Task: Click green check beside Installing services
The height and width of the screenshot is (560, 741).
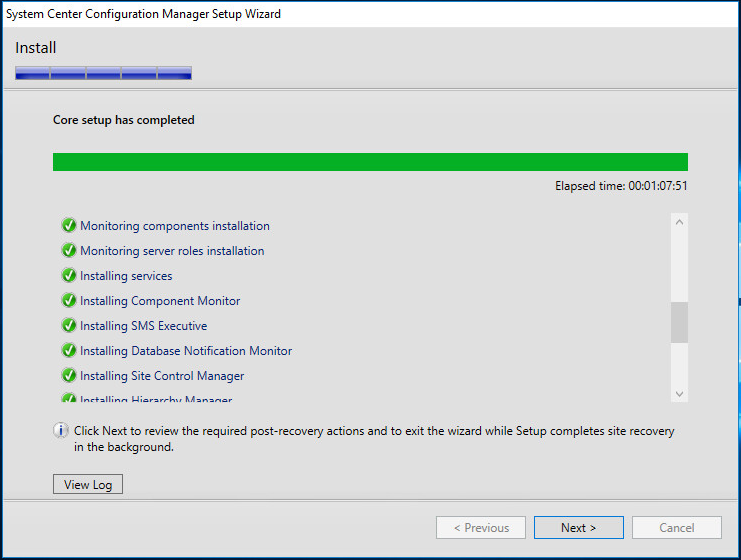Action: (x=69, y=276)
